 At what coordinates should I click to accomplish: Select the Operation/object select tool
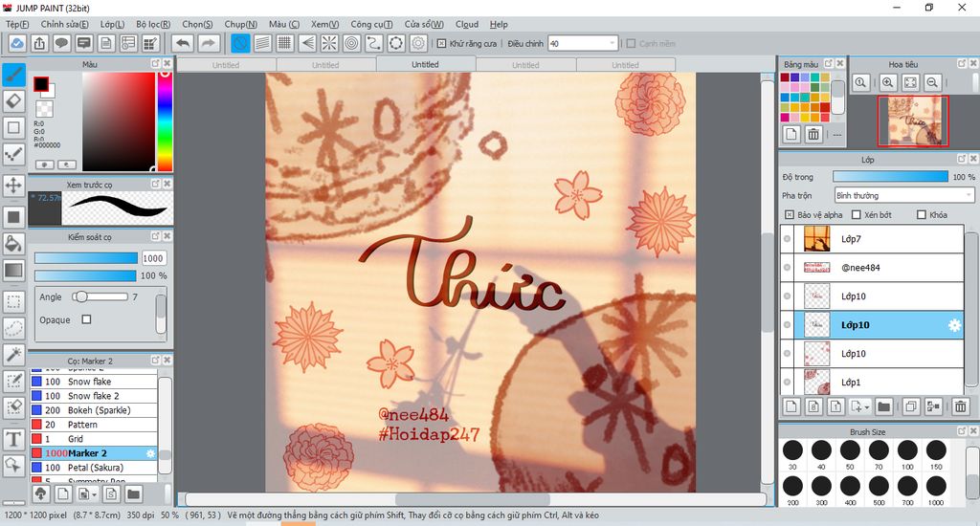[x=13, y=465]
